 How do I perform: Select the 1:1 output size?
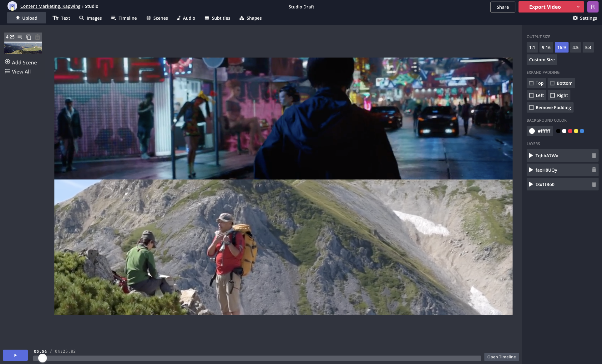click(532, 48)
